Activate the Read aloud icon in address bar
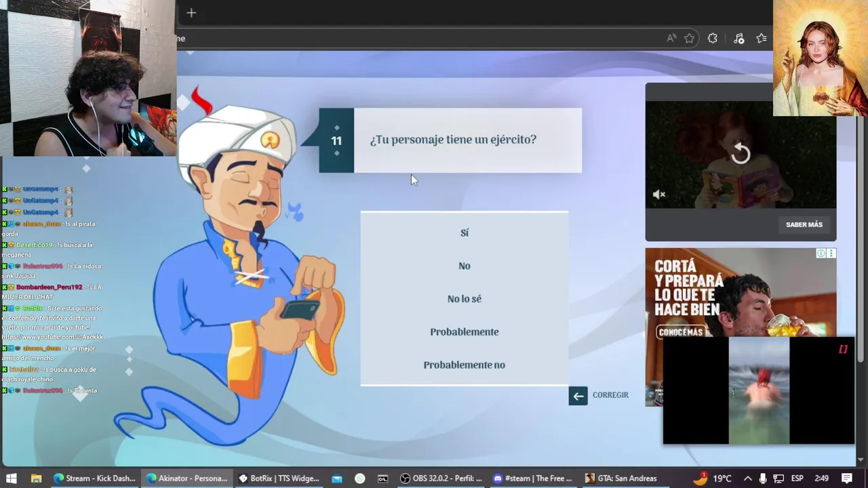 [671, 39]
